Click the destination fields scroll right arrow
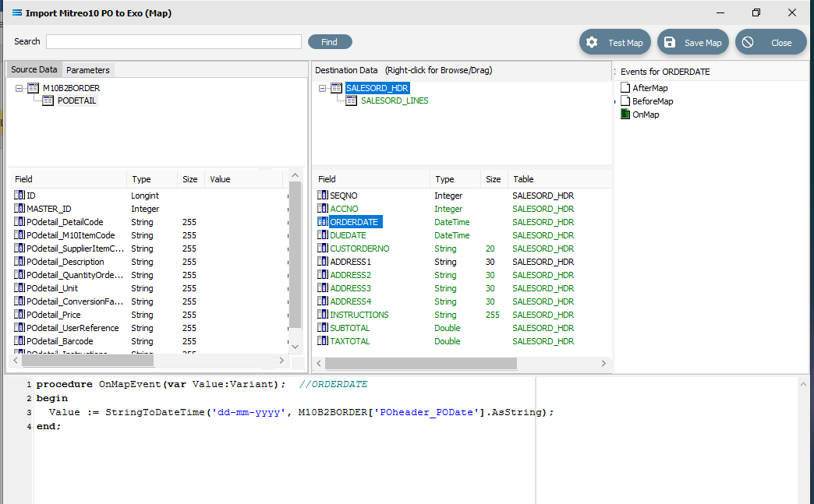The width and height of the screenshot is (814, 504). point(603,363)
